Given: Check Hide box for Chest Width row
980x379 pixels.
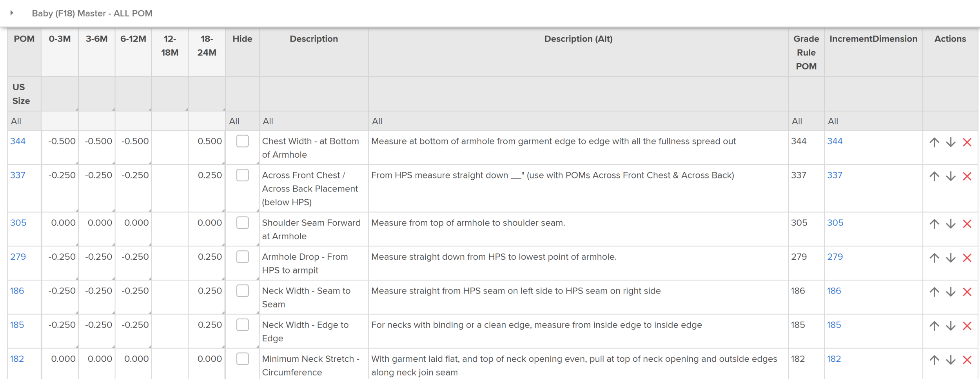Looking at the screenshot, I should (x=243, y=141).
